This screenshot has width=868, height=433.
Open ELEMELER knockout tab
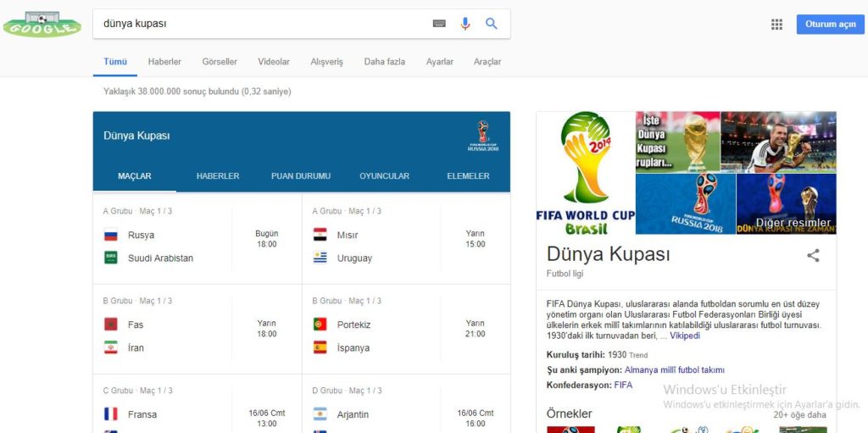click(x=468, y=176)
